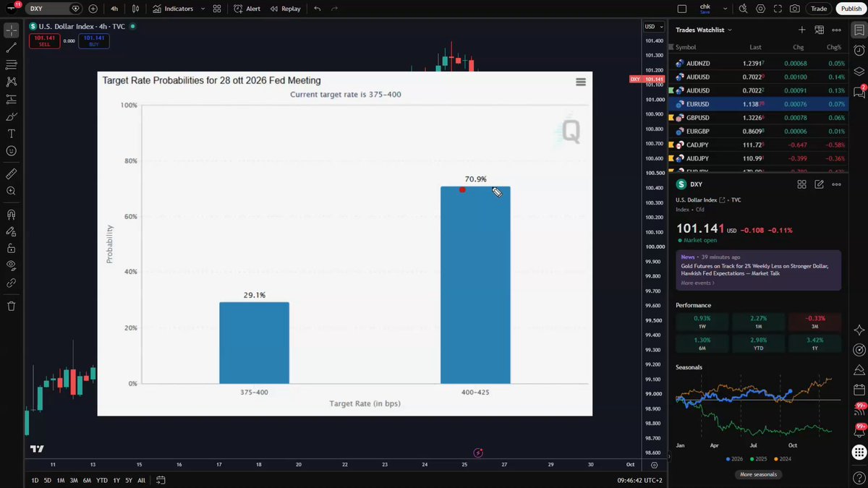Toggle magnet mode for drawings
This screenshot has height=488, width=868.
(x=12, y=215)
